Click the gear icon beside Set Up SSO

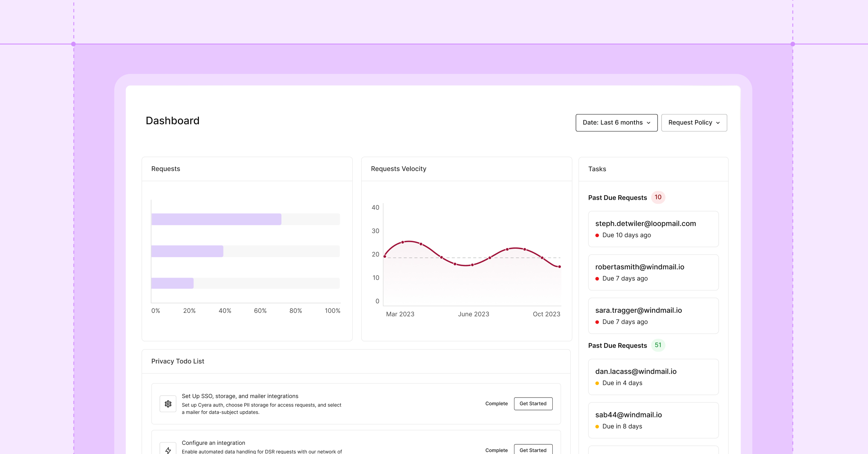[168, 404]
